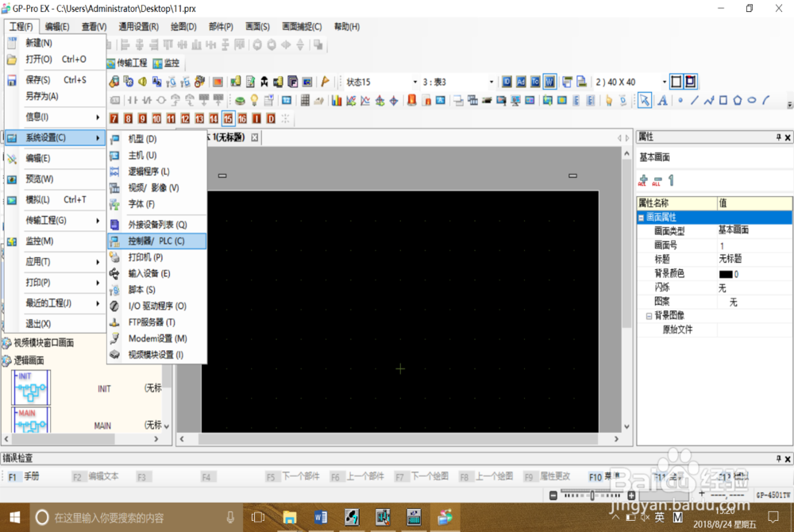Insert the data display '12' part
This screenshot has width=794, height=532.
(x=286, y=101)
